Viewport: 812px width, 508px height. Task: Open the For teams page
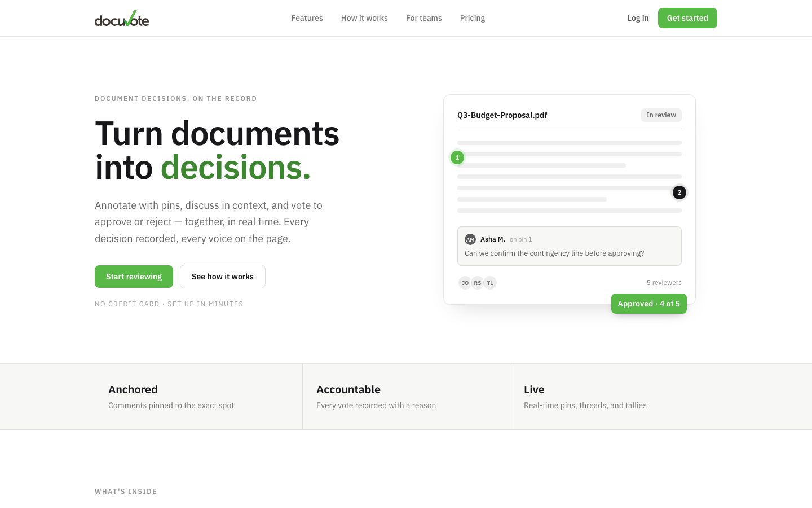pos(424,18)
